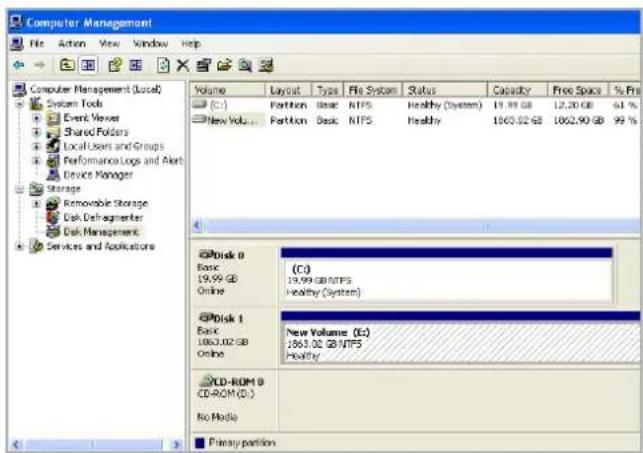643x453 pixels.
Task: Expand Local Users and Groups node
Action: pos(36,146)
